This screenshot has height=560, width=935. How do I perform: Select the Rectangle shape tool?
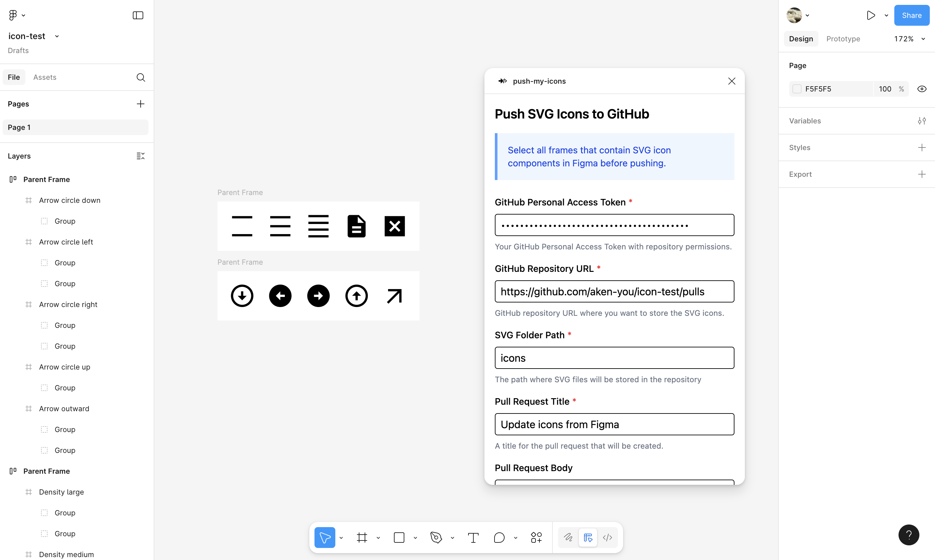[399, 537]
